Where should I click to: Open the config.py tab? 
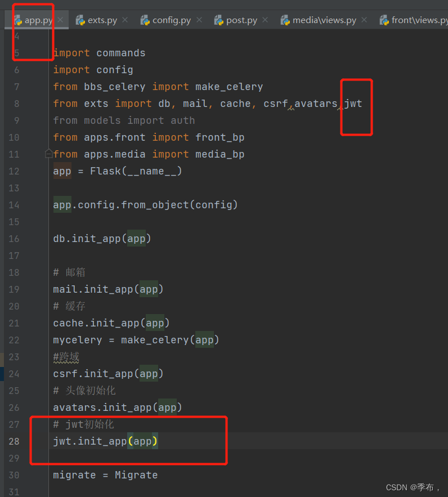pos(172,20)
